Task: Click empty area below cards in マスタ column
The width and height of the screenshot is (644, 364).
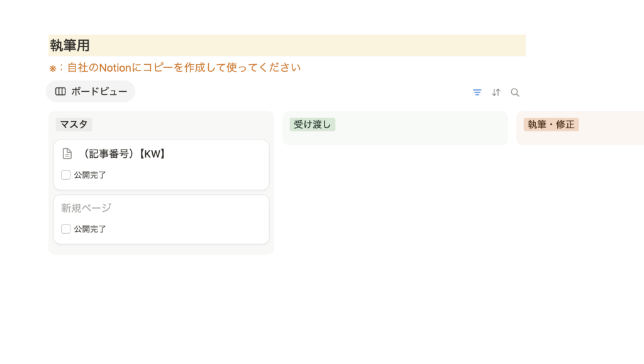Action: (x=162, y=249)
